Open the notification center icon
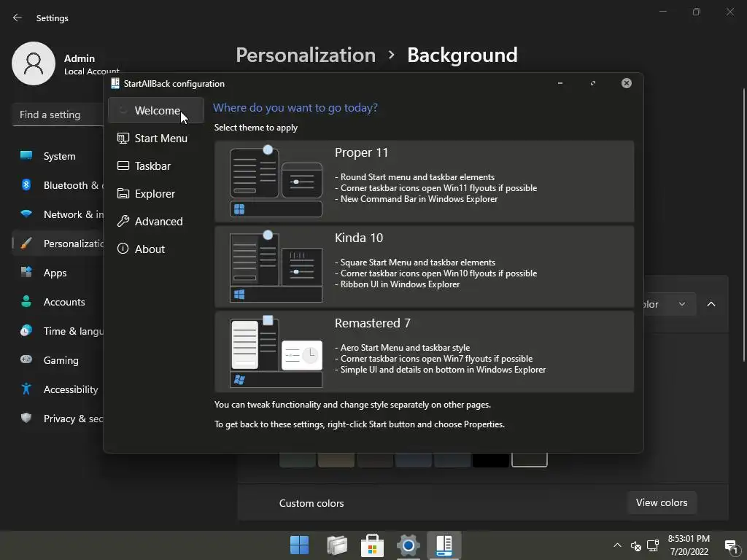This screenshot has height=560, width=747. 731,545
